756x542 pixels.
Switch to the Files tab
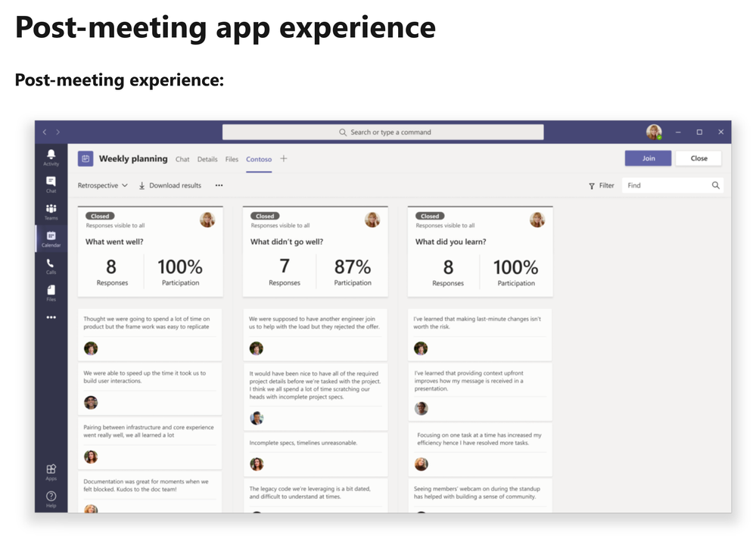pyautogui.click(x=232, y=159)
